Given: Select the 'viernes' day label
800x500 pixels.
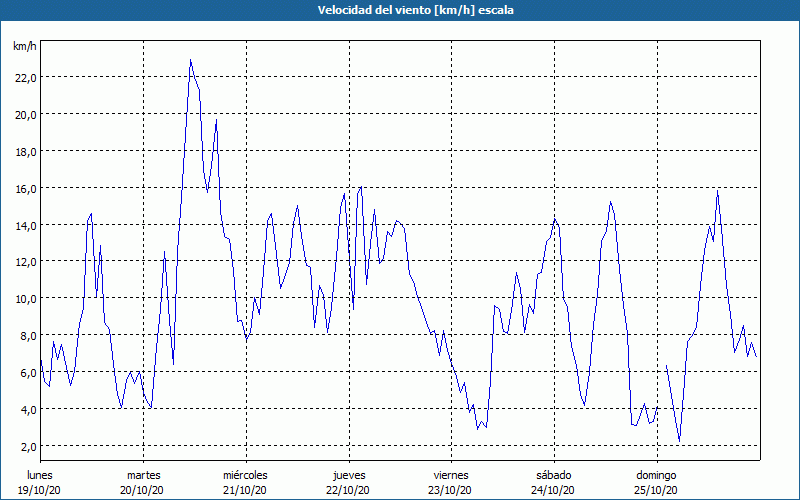Looking at the screenshot, I should pos(451,475).
